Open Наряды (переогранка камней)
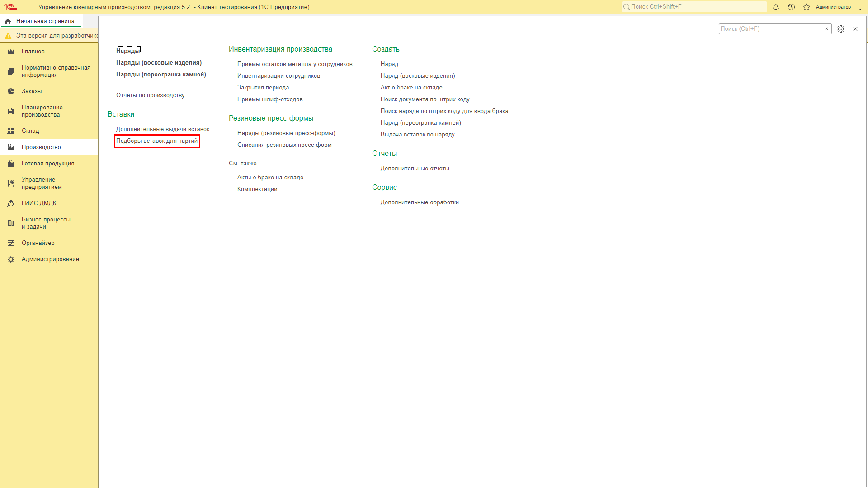 coord(161,75)
